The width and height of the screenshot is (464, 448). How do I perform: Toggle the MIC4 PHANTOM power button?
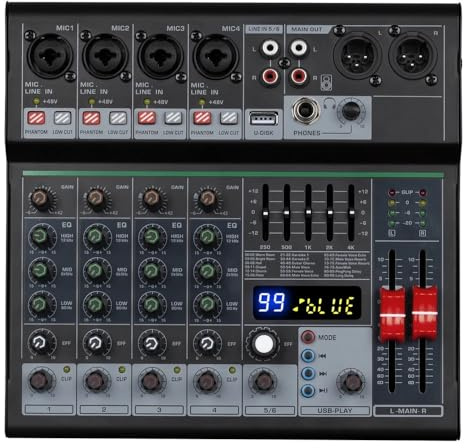[202, 118]
